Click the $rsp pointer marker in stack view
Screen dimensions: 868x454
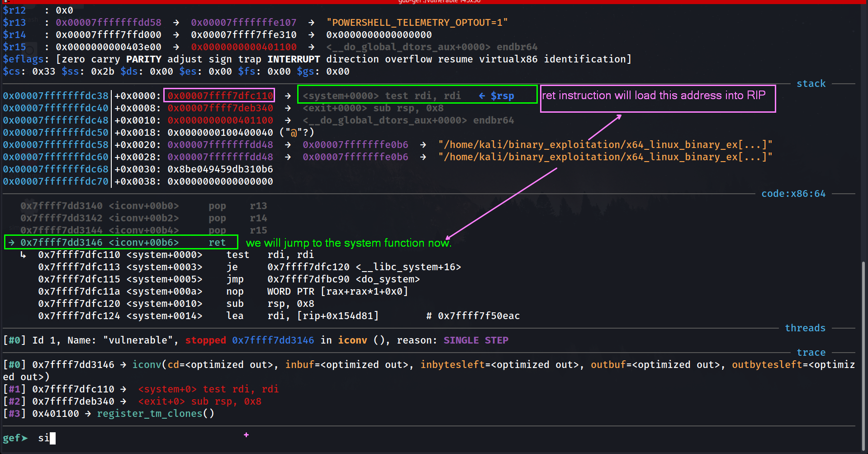(x=498, y=96)
